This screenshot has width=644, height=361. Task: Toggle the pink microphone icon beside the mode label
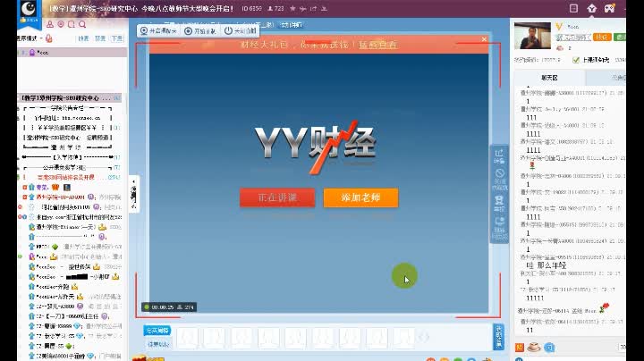click(x=49, y=38)
